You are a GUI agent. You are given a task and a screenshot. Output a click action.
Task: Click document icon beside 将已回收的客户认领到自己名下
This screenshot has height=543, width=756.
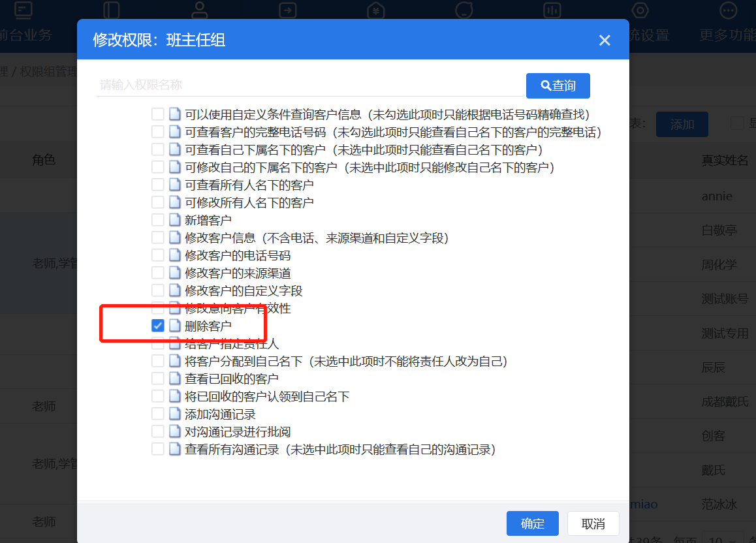[175, 396]
